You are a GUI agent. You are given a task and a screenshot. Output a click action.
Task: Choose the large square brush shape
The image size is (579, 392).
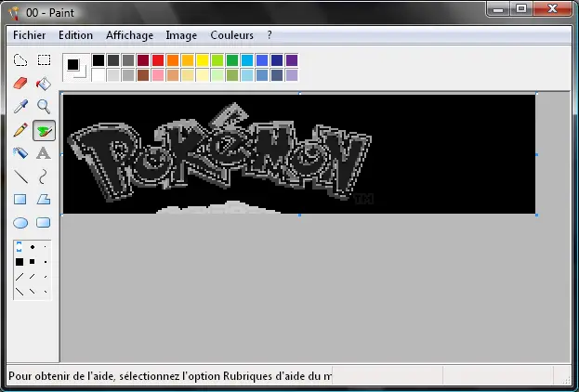point(20,262)
